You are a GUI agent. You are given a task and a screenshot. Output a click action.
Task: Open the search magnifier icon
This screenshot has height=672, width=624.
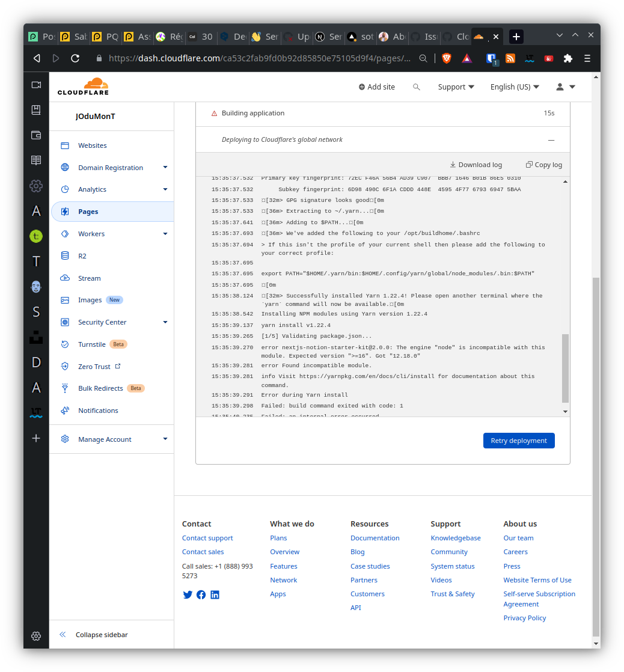coord(417,87)
